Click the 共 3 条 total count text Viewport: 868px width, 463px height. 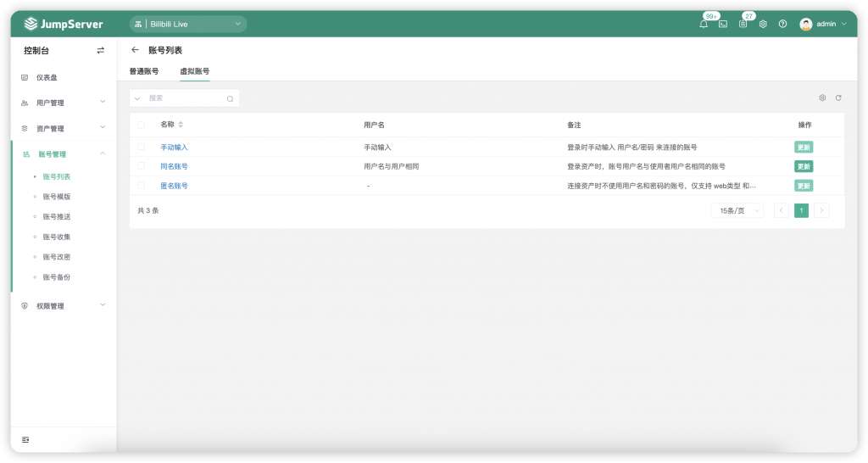[147, 210]
